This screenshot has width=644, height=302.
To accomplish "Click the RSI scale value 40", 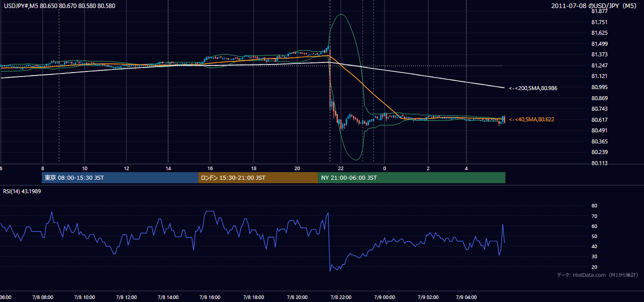I will pyautogui.click(x=594, y=246).
